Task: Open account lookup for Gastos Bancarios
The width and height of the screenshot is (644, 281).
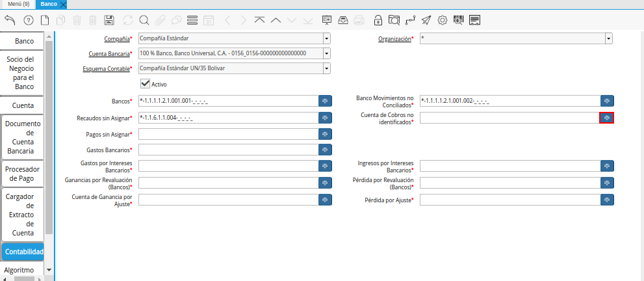Action: point(325,150)
